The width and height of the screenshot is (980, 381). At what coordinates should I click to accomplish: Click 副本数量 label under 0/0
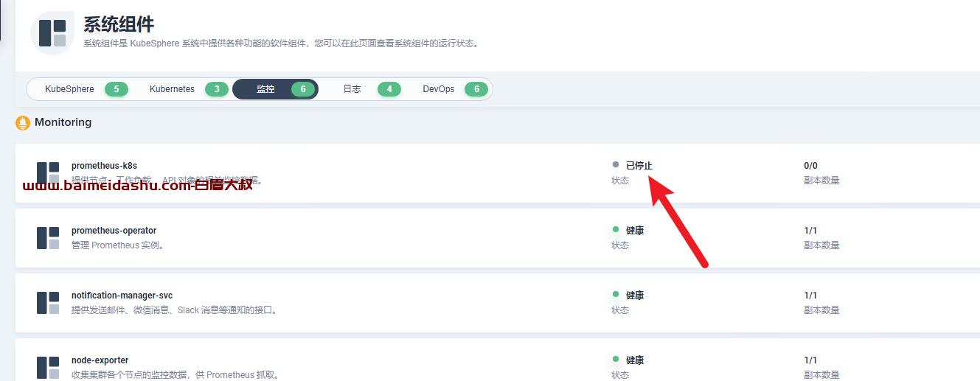(x=821, y=181)
